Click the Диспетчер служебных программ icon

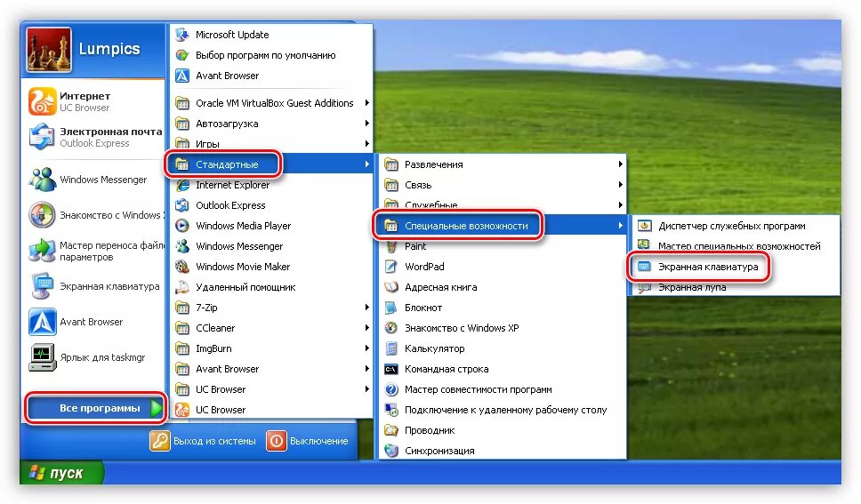[x=644, y=226]
